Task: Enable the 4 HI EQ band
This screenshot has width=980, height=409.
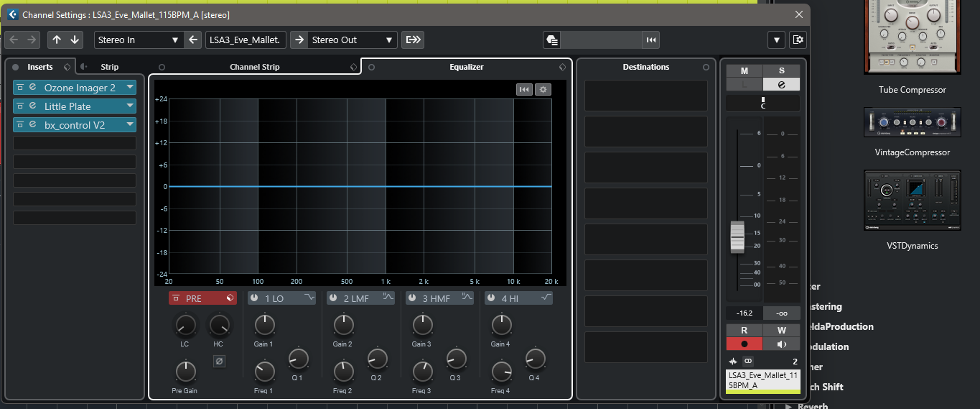Action: point(491,298)
